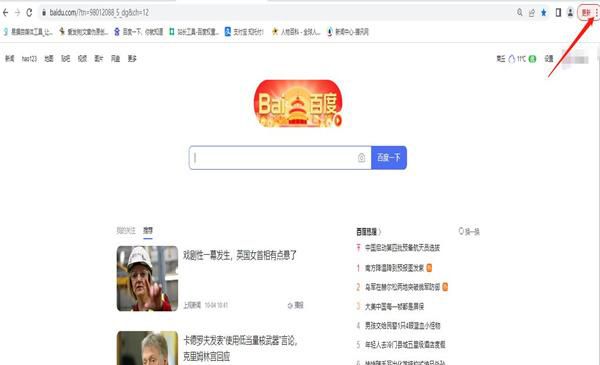Open headline 戏剧性一幕发生，英国女首相有点悬了
This screenshot has height=365, width=600.
(x=240, y=255)
